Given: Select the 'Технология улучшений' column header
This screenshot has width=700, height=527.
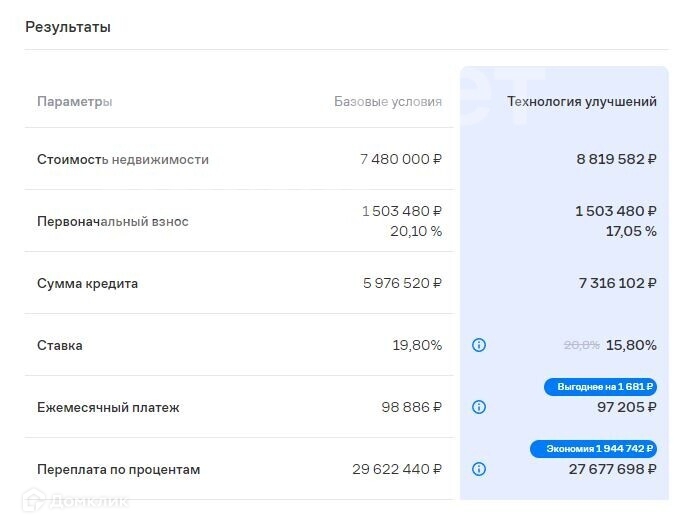Looking at the screenshot, I should [x=582, y=101].
